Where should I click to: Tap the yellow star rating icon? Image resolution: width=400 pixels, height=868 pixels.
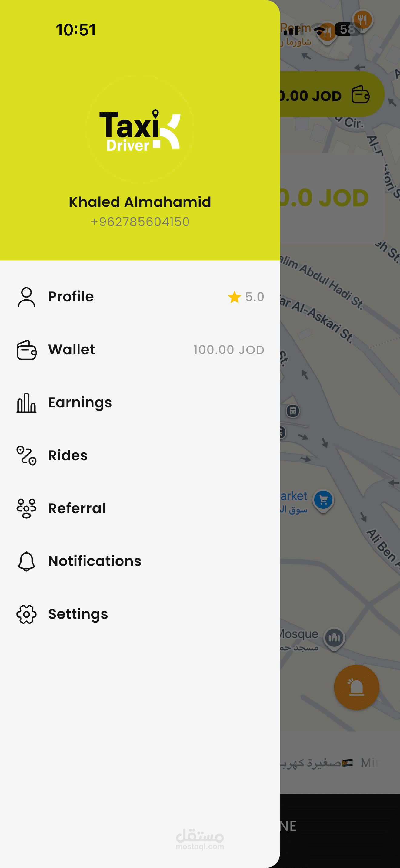[235, 297]
